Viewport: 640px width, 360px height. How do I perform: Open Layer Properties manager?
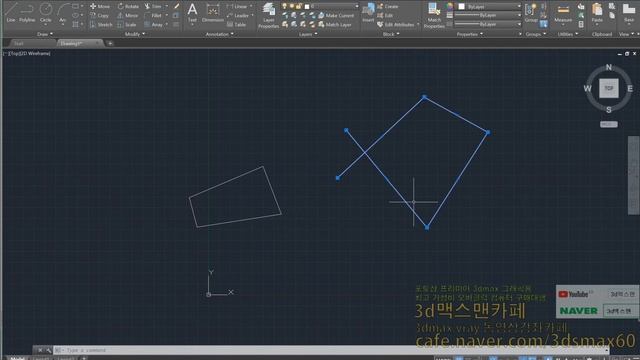tap(268, 15)
